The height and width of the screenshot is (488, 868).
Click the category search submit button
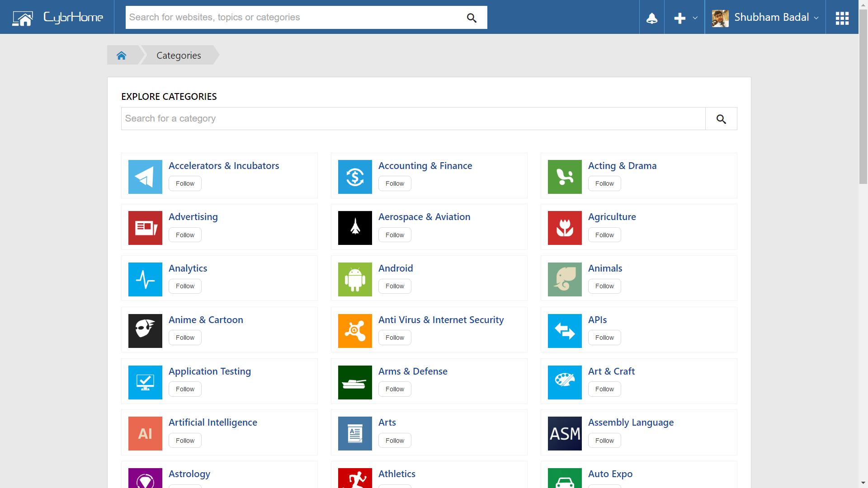(x=721, y=119)
